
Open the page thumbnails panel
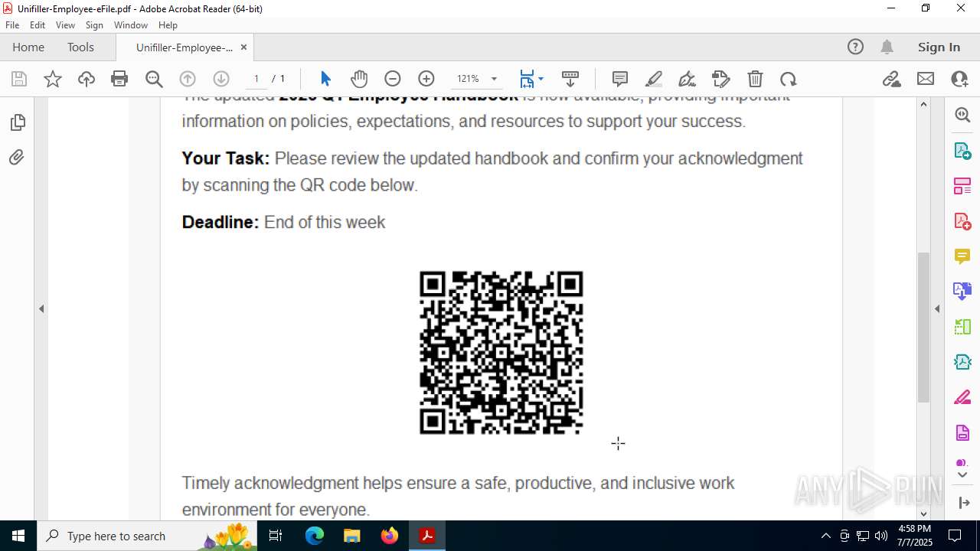coord(17,122)
